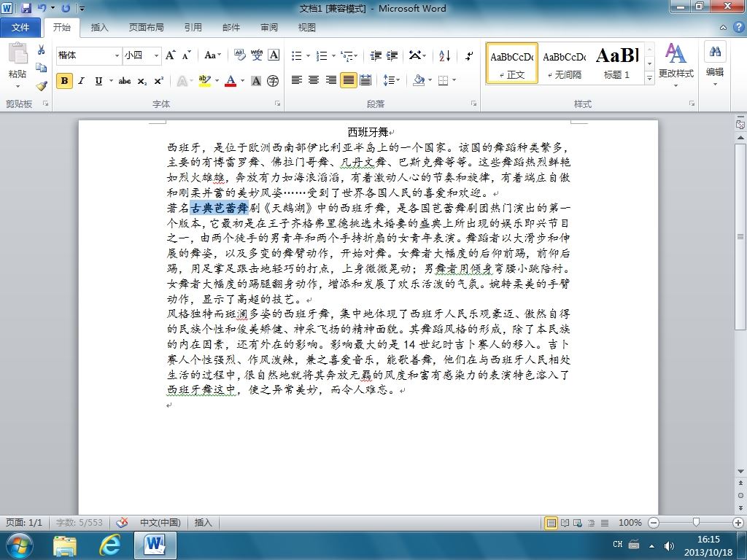747x560 pixels.
Task: Apply the 标题 1 style
Action: coord(617,63)
